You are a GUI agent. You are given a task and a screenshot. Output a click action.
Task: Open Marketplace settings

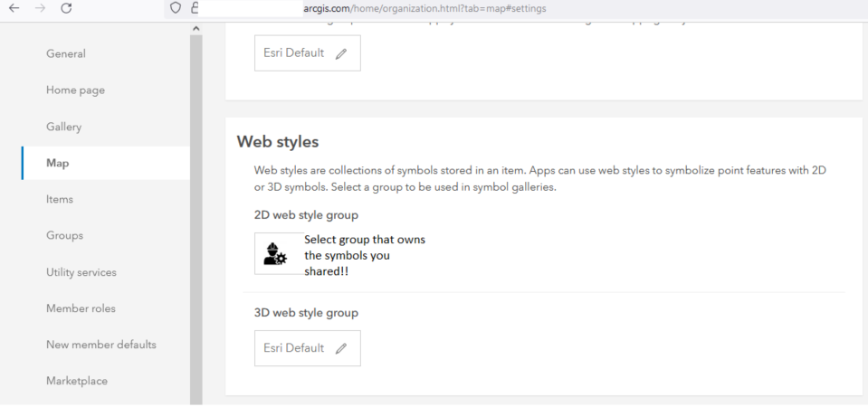77,381
